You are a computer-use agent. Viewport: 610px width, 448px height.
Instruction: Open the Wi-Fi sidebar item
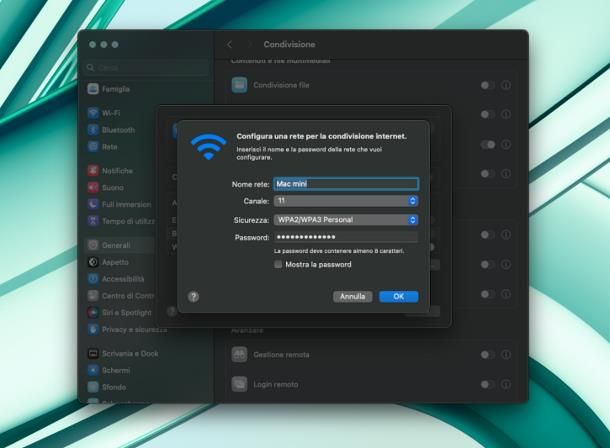click(x=104, y=113)
